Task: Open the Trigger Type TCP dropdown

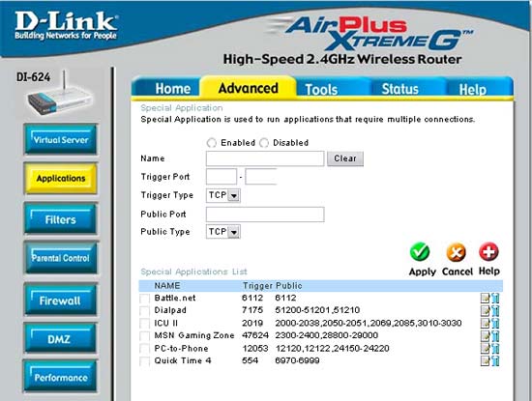Action: pos(222,195)
